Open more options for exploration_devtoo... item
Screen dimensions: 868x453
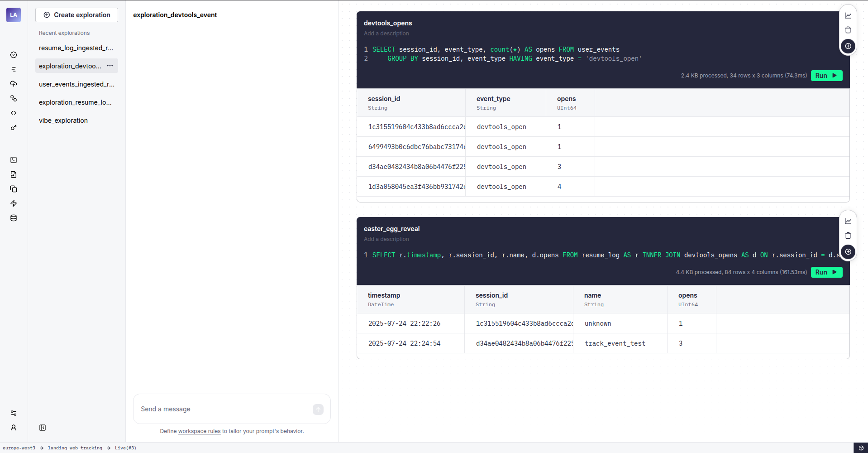tap(110, 66)
